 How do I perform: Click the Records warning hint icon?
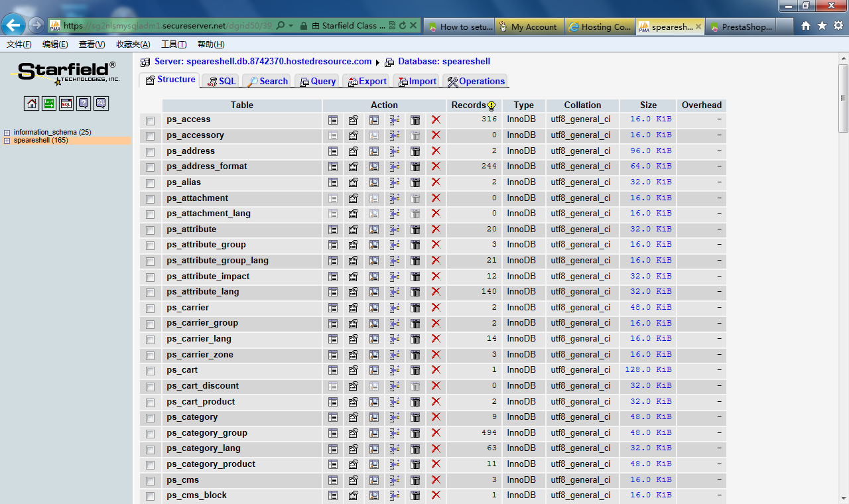[x=491, y=105]
